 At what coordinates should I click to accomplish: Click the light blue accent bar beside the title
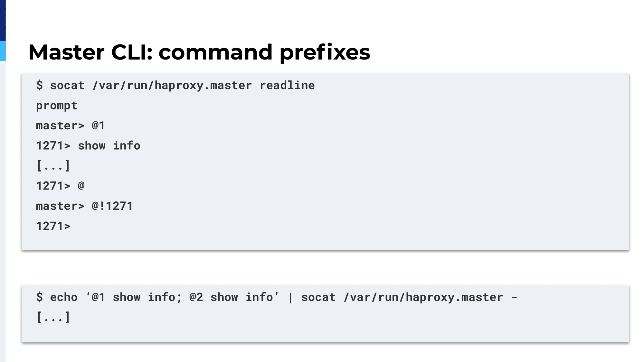pyautogui.click(x=3, y=51)
